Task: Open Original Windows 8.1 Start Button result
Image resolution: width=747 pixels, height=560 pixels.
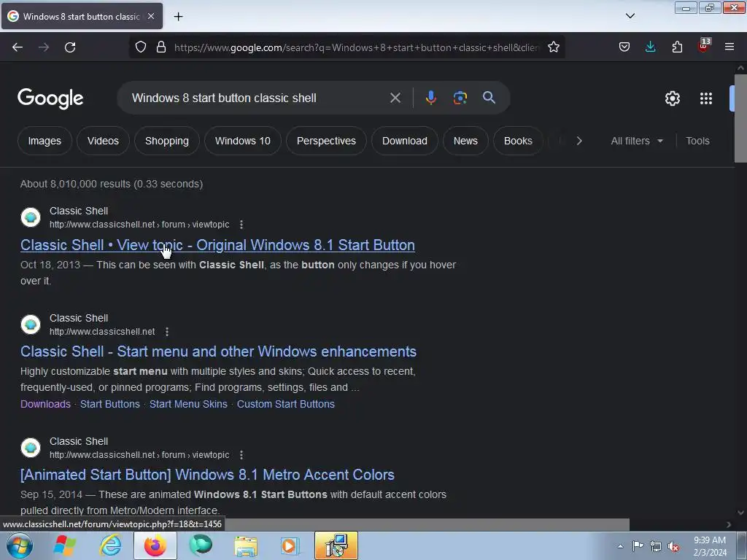Action: coord(217,245)
